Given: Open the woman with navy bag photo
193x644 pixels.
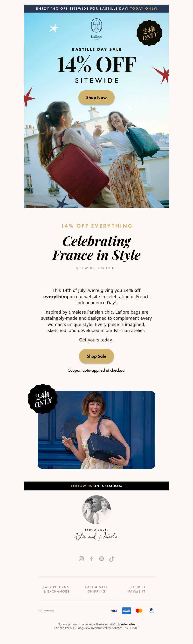Looking at the screenshot, I should (x=96, y=430).
